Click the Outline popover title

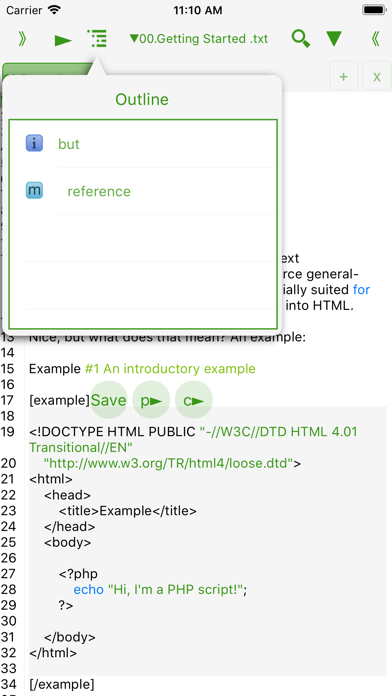[142, 99]
